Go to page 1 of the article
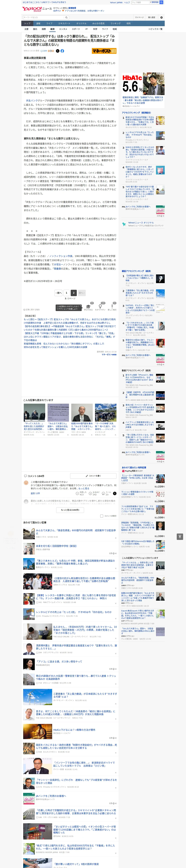The image size is (186, 868). click(66, 293)
